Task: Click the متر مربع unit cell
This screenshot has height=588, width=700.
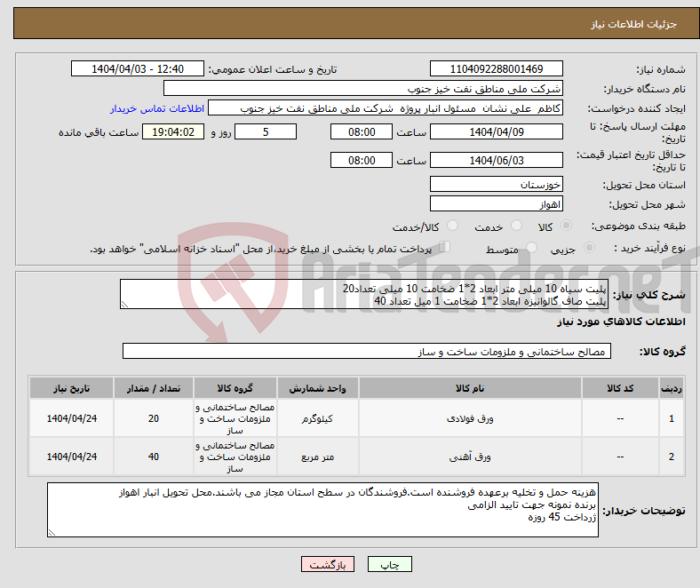Action: (317, 457)
